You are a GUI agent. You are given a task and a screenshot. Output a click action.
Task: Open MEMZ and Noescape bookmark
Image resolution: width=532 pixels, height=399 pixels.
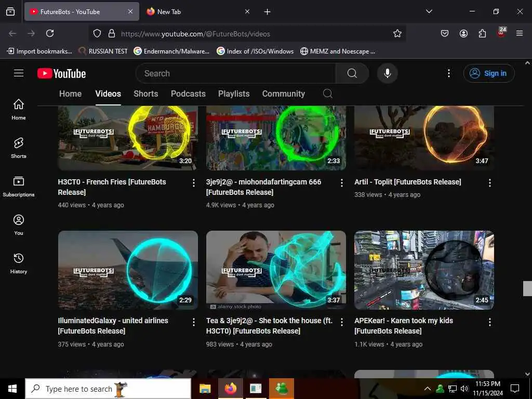pyautogui.click(x=338, y=51)
